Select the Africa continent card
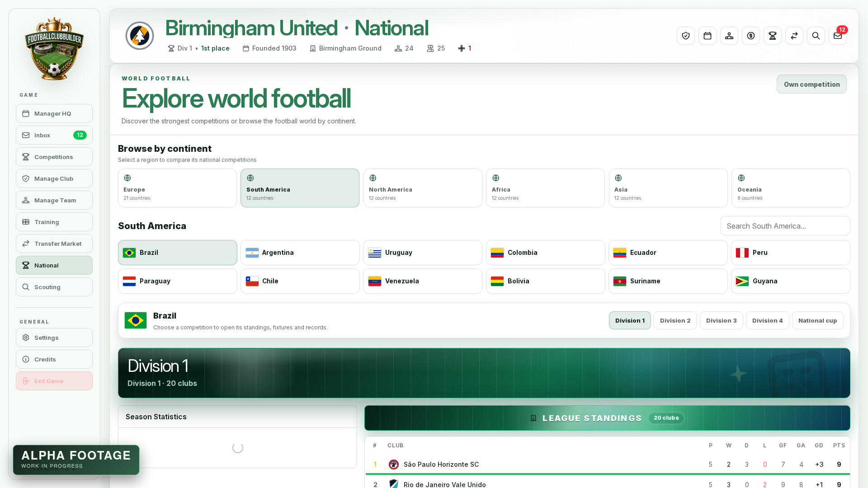 tap(545, 188)
